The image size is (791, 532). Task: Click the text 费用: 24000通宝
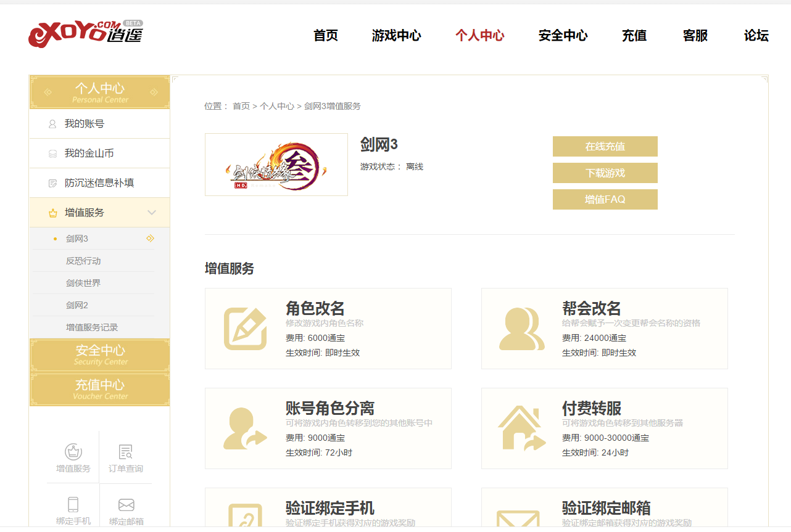[x=594, y=338]
